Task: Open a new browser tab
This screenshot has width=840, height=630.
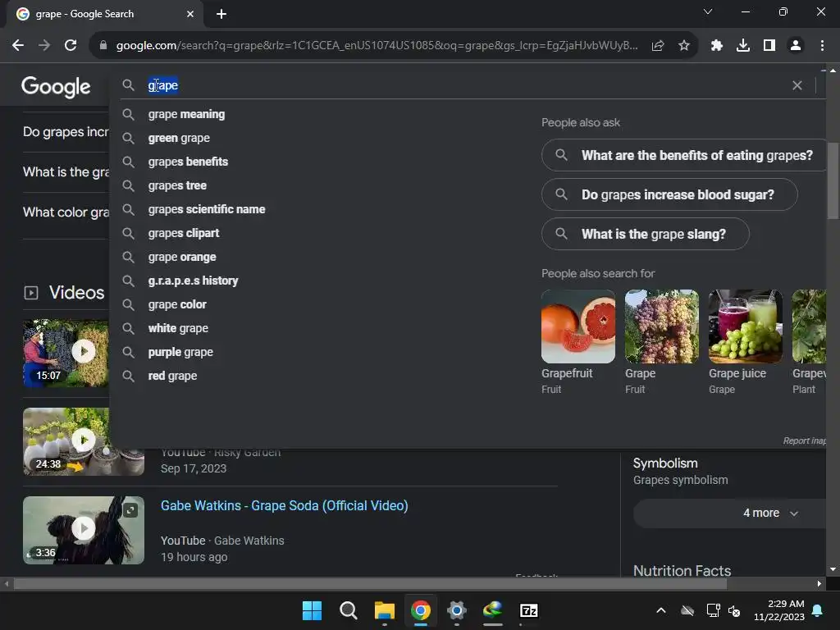Action: click(x=221, y=14)
